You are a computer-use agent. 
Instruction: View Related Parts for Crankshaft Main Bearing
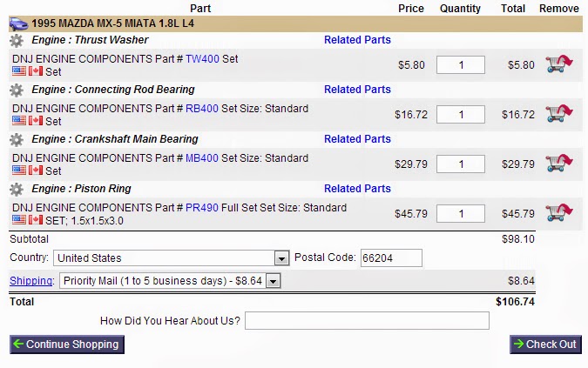click(357, 139)
